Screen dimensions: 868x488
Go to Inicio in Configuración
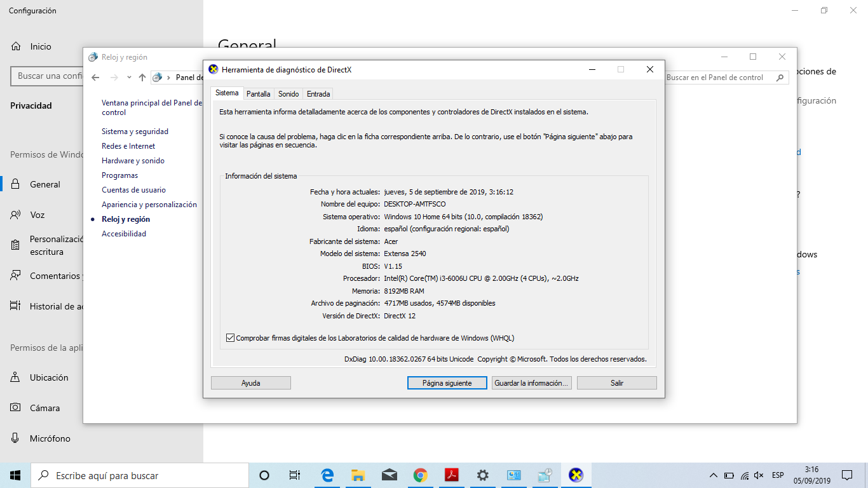coord(41,46)
